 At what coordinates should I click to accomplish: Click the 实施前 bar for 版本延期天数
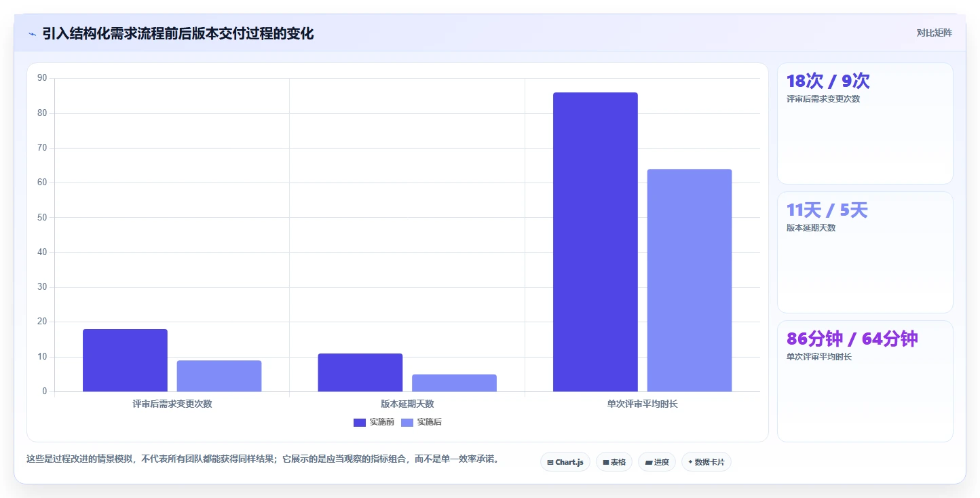tap(360, 372)
